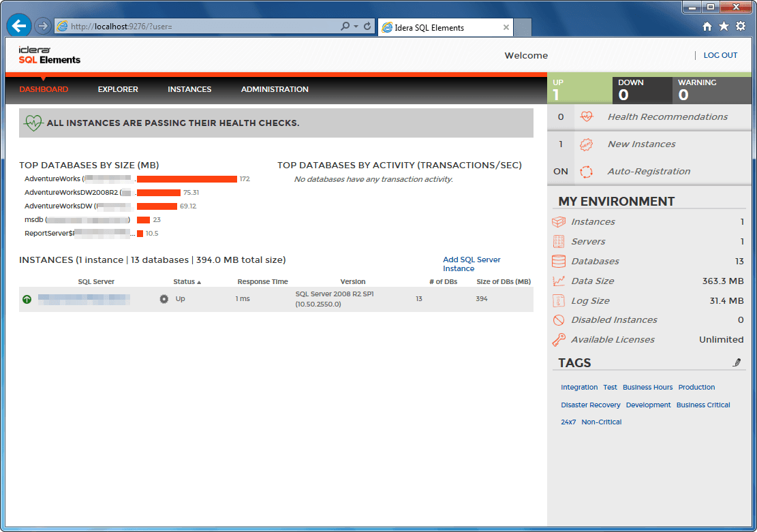Open the ADMINISTRATION menu tab
The height and width of the screenshot is (532, 757).
coord(275,89)
